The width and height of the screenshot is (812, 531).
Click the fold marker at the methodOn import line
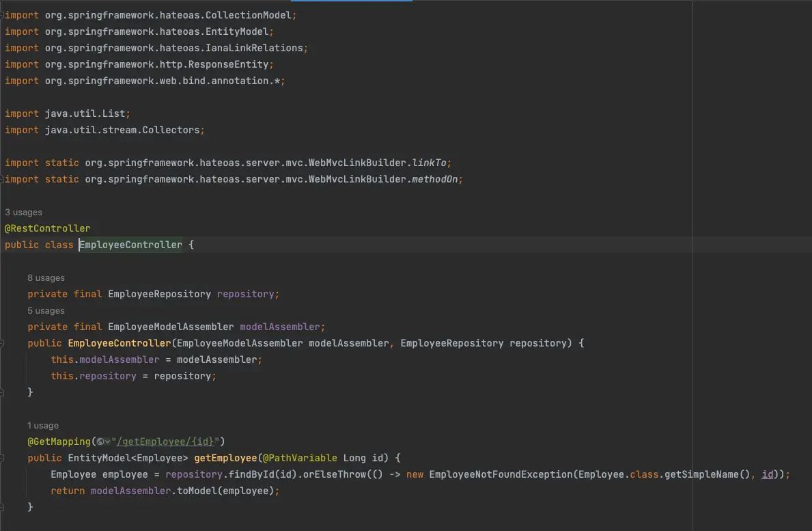tap(2, 179)
